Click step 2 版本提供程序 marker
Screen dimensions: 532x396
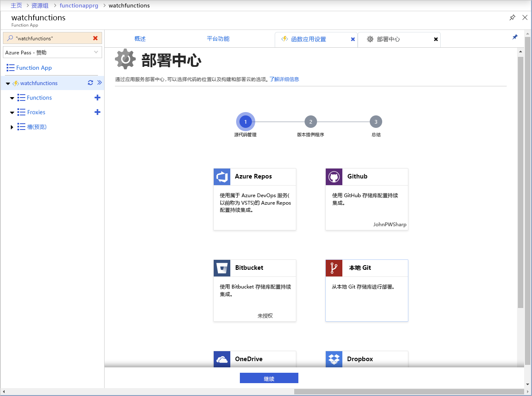[310, 122]
